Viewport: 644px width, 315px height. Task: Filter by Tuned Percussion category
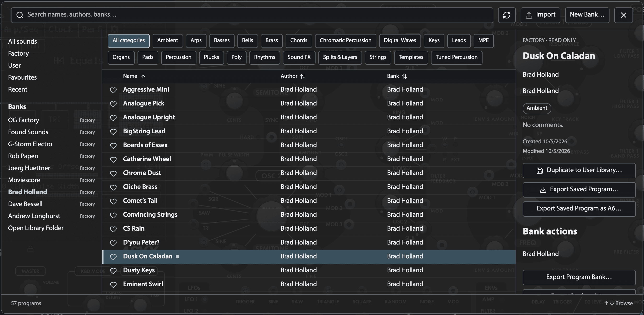[x=456, y=58]
